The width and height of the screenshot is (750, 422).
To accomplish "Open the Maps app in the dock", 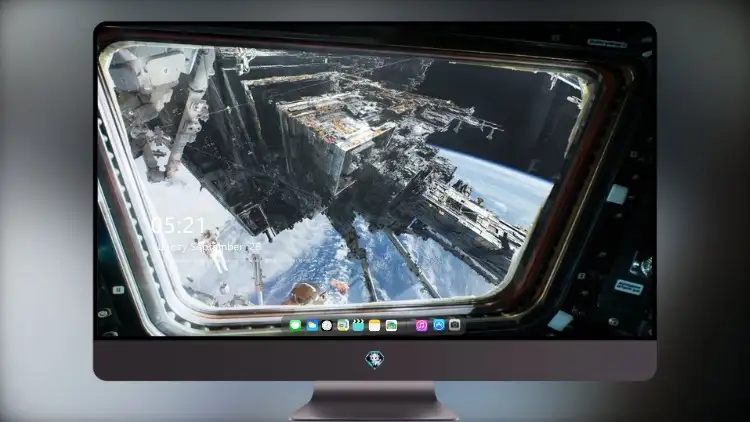I will pyautogui.click(x=391, y=325).
